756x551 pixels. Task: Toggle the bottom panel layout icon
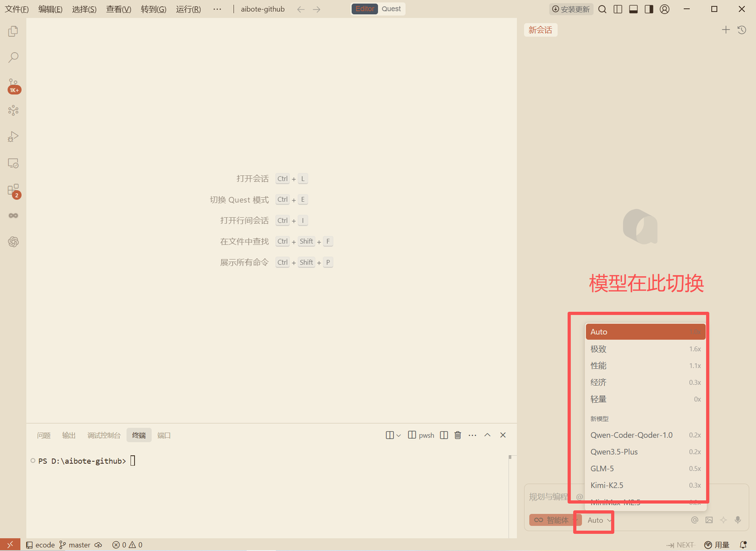coord(633,9)
